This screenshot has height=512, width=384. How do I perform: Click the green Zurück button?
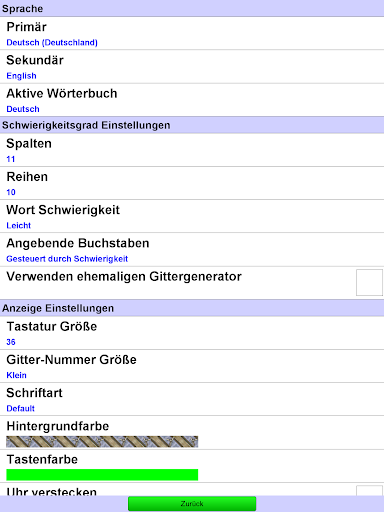coord(192,503)
